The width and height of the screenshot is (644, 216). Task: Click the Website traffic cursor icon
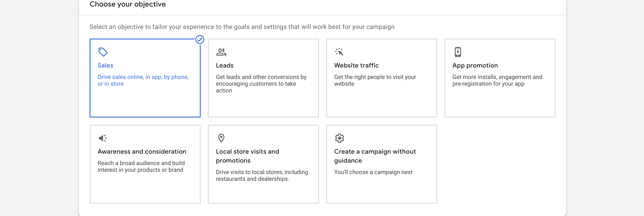point(339,52)
